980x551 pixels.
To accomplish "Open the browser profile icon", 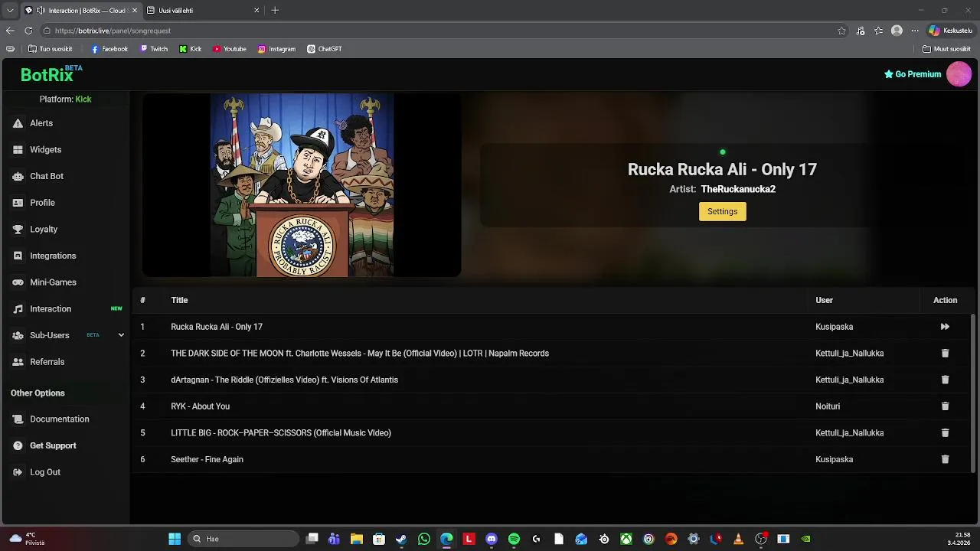I will pyautogui.click(x=897, y=31).
